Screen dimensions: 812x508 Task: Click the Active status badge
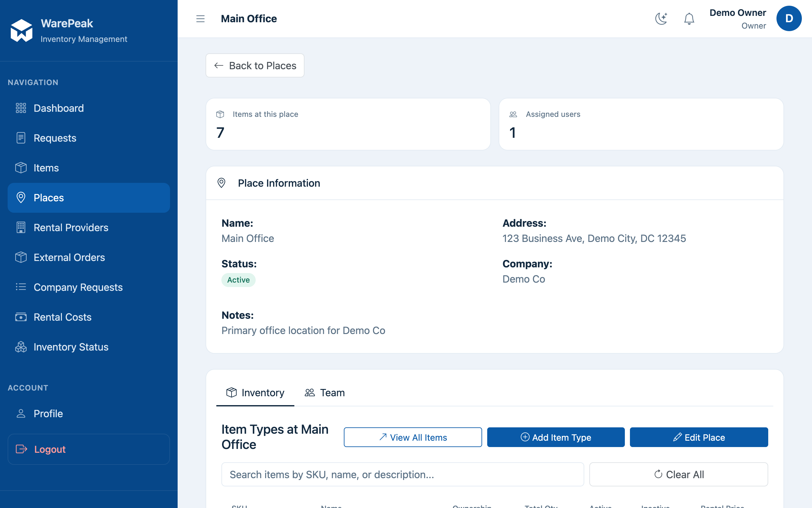(238, 280)
